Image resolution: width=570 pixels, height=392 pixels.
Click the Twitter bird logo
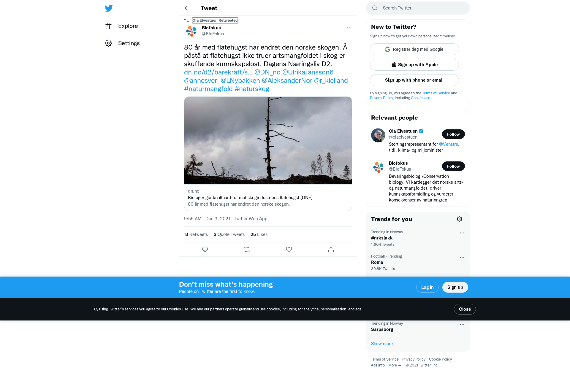(x=109, y=8)
